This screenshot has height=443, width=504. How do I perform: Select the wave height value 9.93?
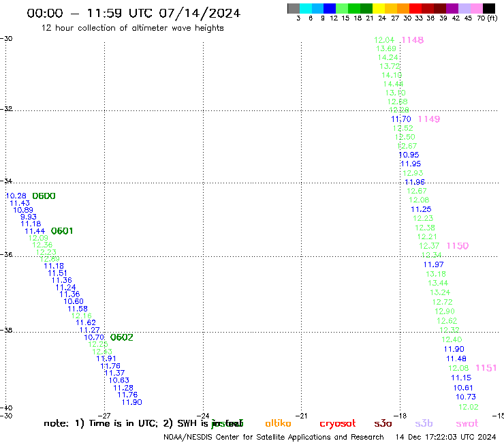(x=29, y=217)
